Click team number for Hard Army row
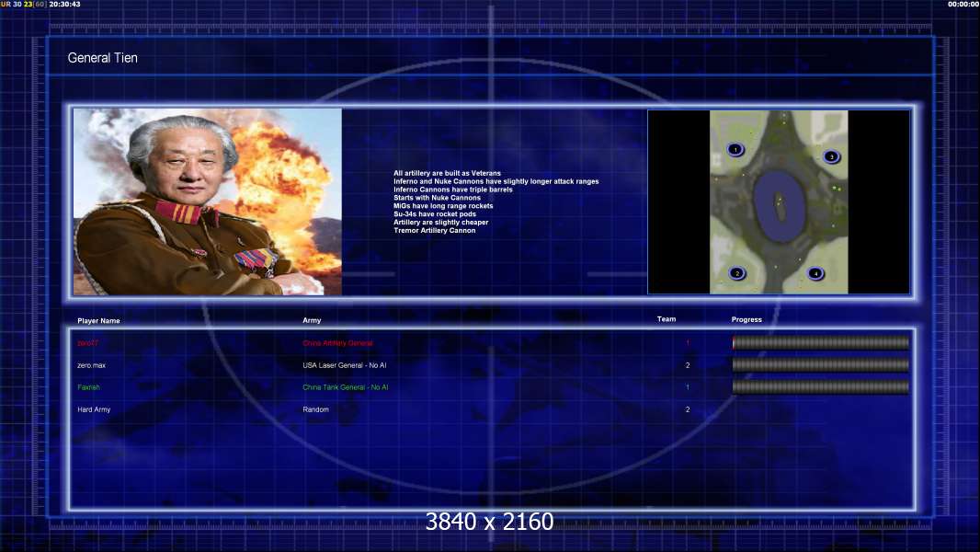Screen dimensions: 980x552 [x=688, y=409]
